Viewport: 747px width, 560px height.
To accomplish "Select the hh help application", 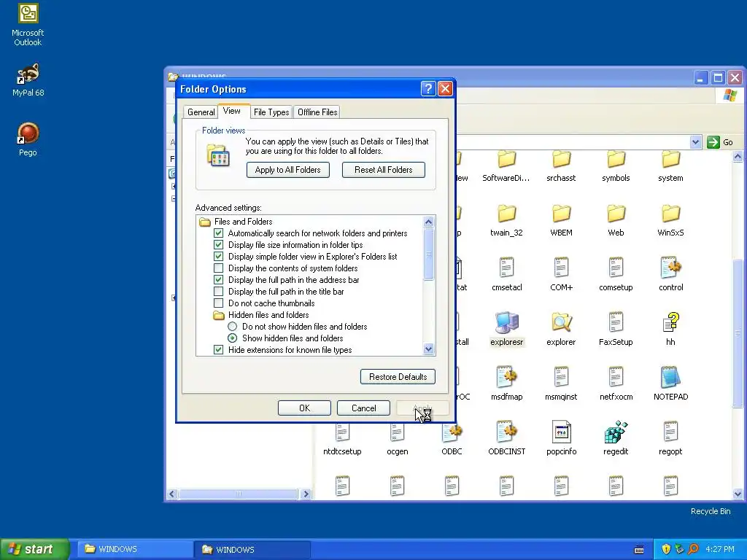I will pos(670,330).
